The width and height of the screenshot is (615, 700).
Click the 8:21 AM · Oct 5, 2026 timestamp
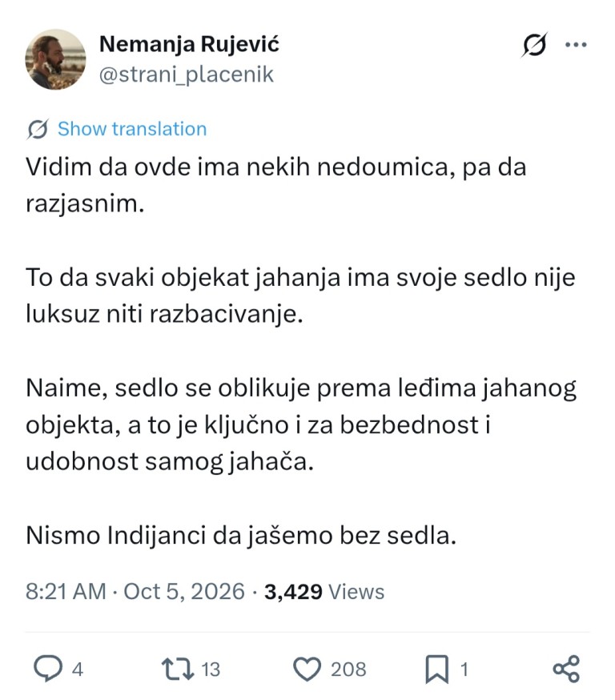pyautogui.click(x=135, y=592)
